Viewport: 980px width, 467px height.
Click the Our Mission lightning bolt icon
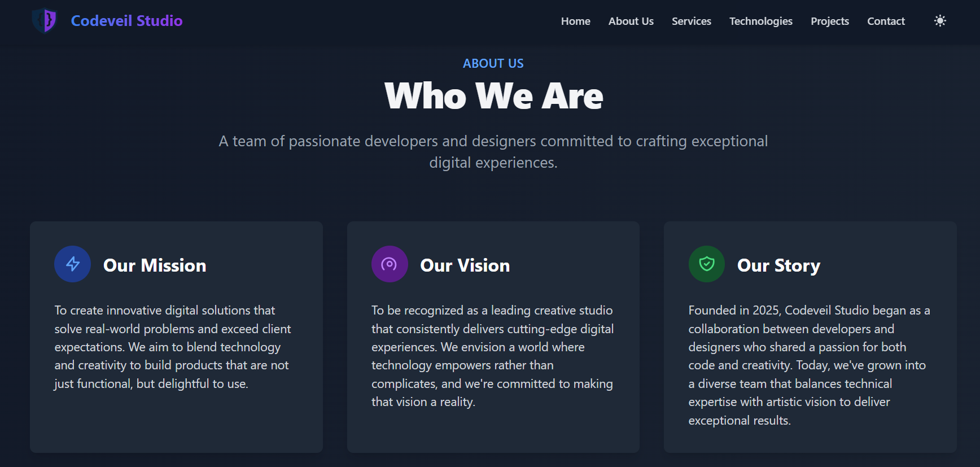(73, 264)
